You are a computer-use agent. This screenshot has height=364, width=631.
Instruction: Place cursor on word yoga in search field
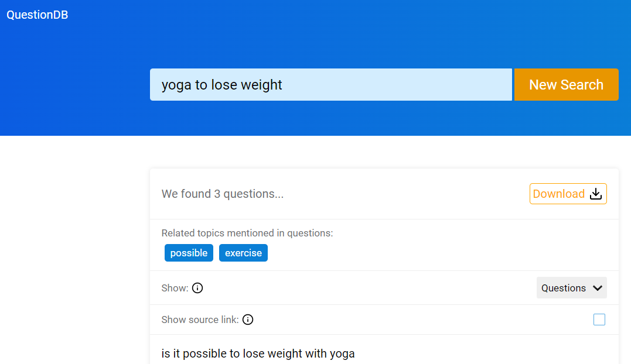tap(176, 85)
